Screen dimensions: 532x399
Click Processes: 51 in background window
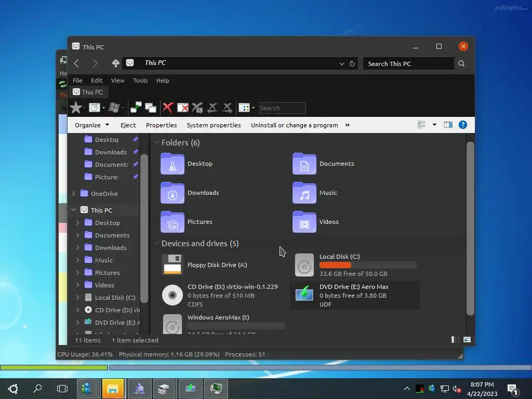[245, 354]
